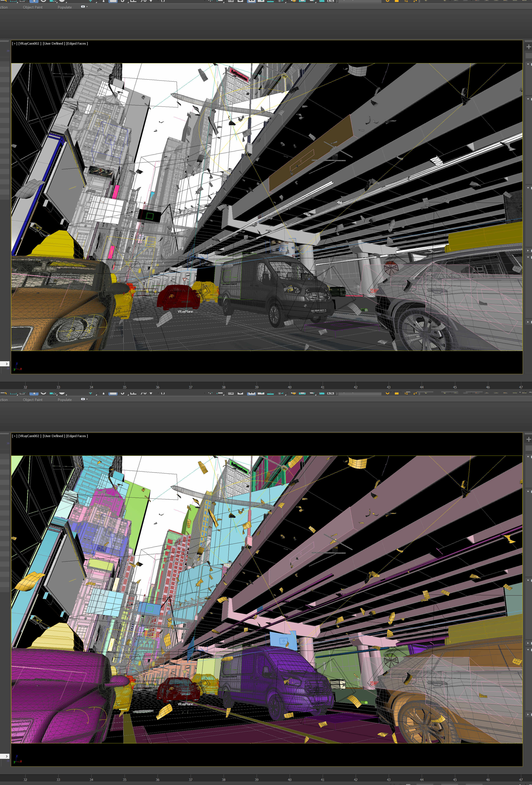Open Create panel plus icon beside upper viewport

[529, 47]
